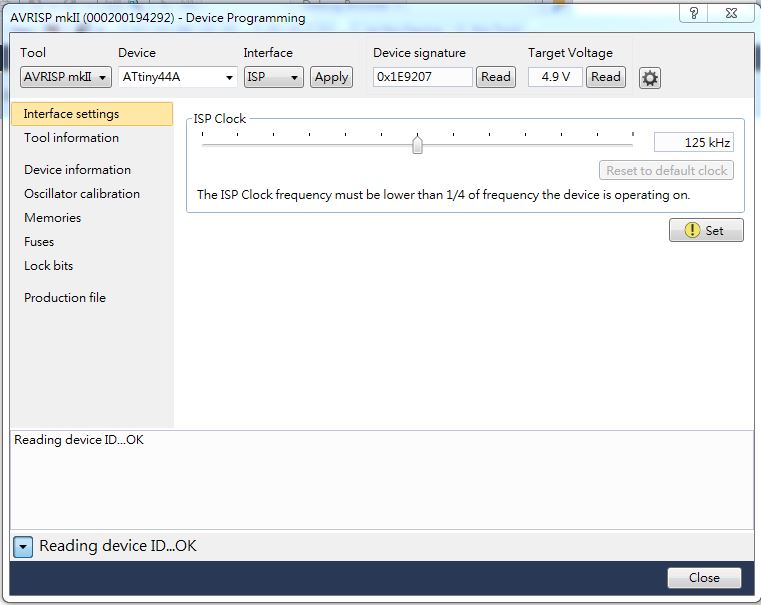Click the yellow warning Set button
Viewport: 761px width, 605px height.
[706, 230]
